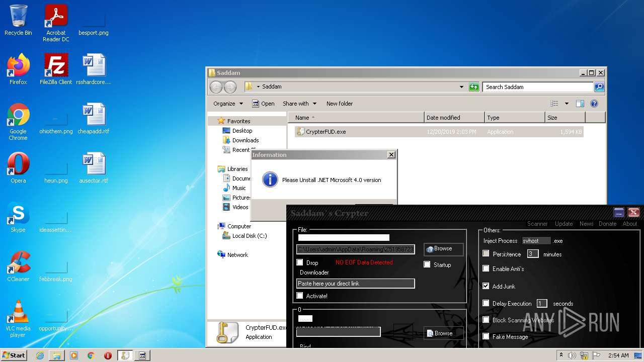Open the About menu in Crypter
The image size is (644, 362).
[630, 224]
